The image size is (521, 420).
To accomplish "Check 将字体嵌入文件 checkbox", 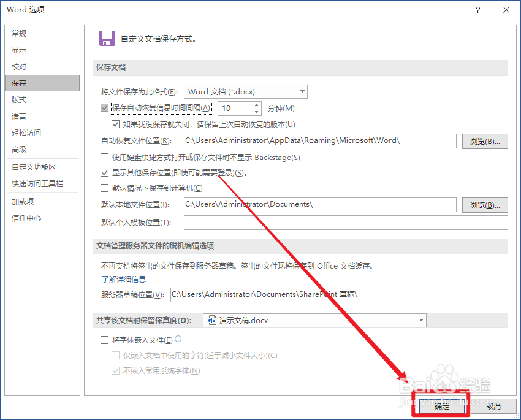I will (104, 340).
